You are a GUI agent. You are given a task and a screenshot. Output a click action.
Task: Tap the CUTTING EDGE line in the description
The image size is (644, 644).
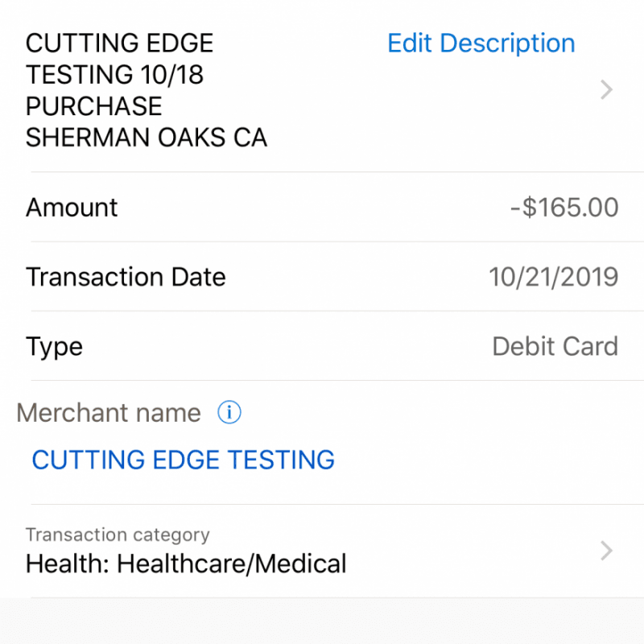point(120,43)
